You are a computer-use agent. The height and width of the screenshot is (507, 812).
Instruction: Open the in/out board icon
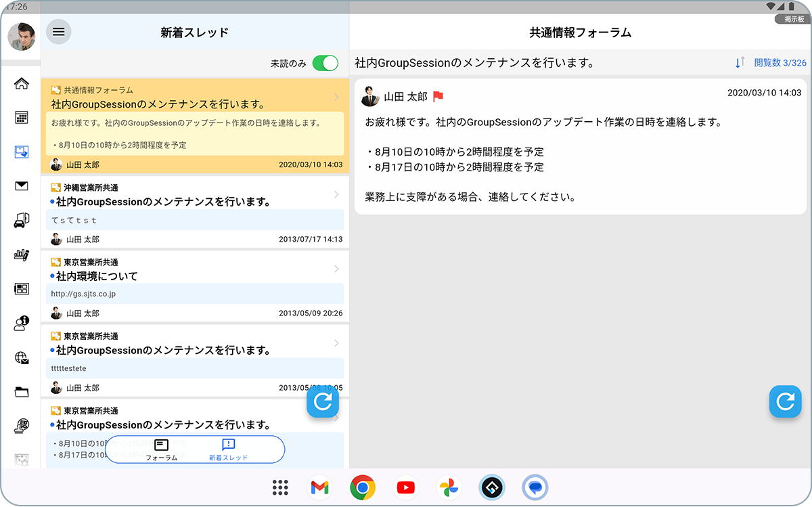coord(22,289)
